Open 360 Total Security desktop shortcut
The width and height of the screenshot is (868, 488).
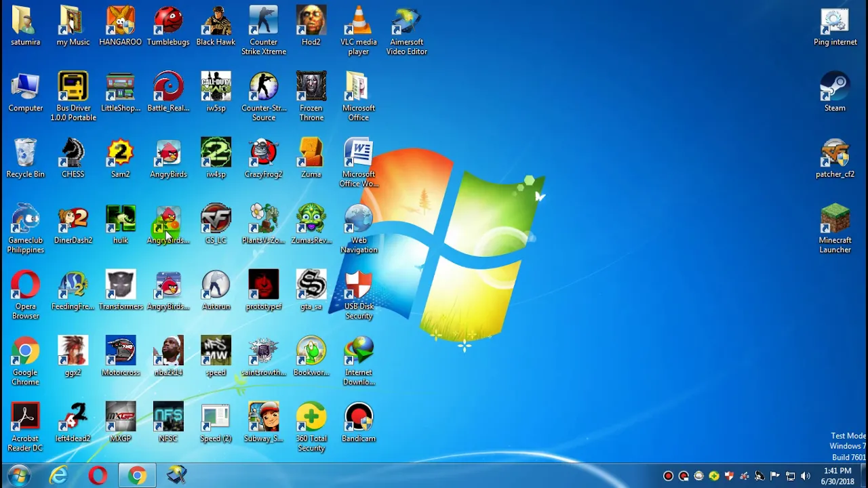tap(311, 428)
